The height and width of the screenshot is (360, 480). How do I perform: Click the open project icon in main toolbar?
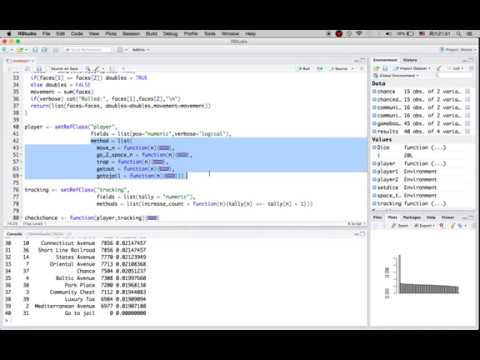coord(20,50)
